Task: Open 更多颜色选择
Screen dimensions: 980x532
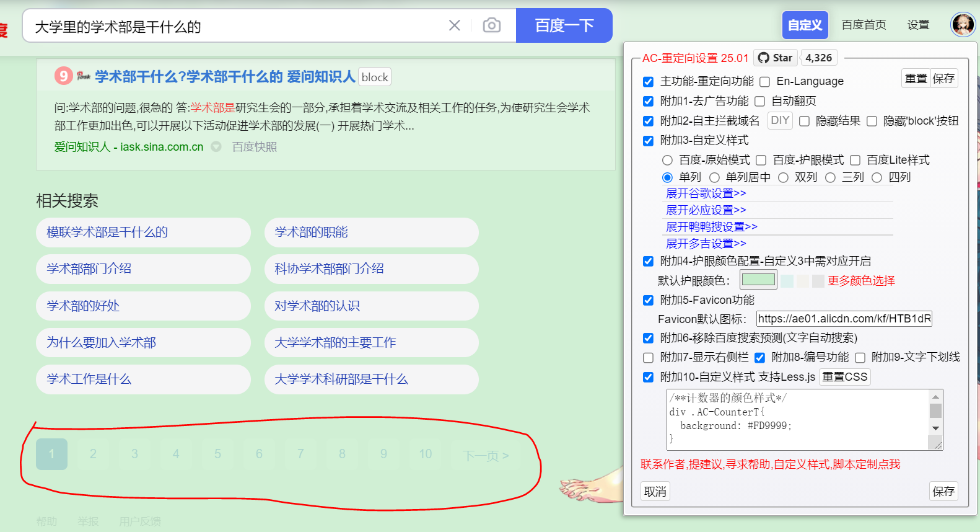Action: 861,281
